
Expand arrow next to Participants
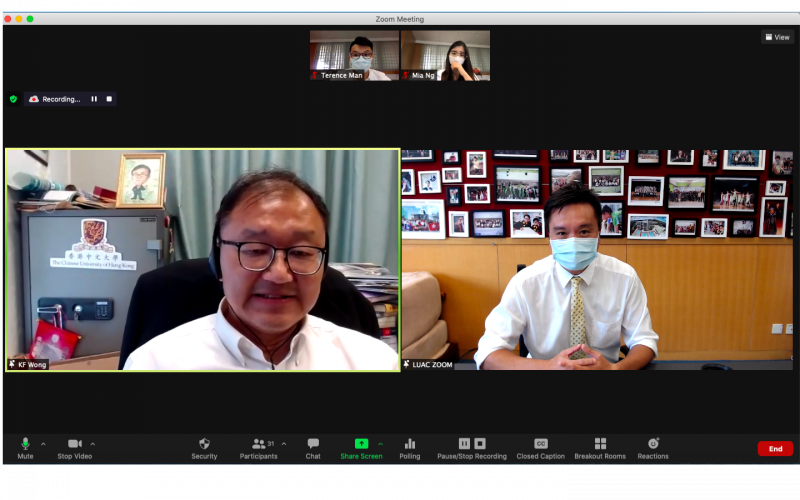point(284,444)
